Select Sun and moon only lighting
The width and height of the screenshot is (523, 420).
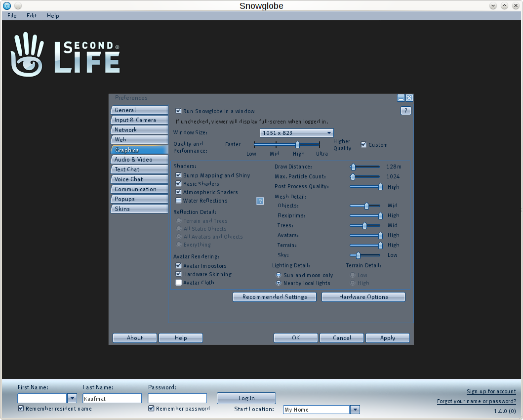pyautogui.click(x=279, y=275)
